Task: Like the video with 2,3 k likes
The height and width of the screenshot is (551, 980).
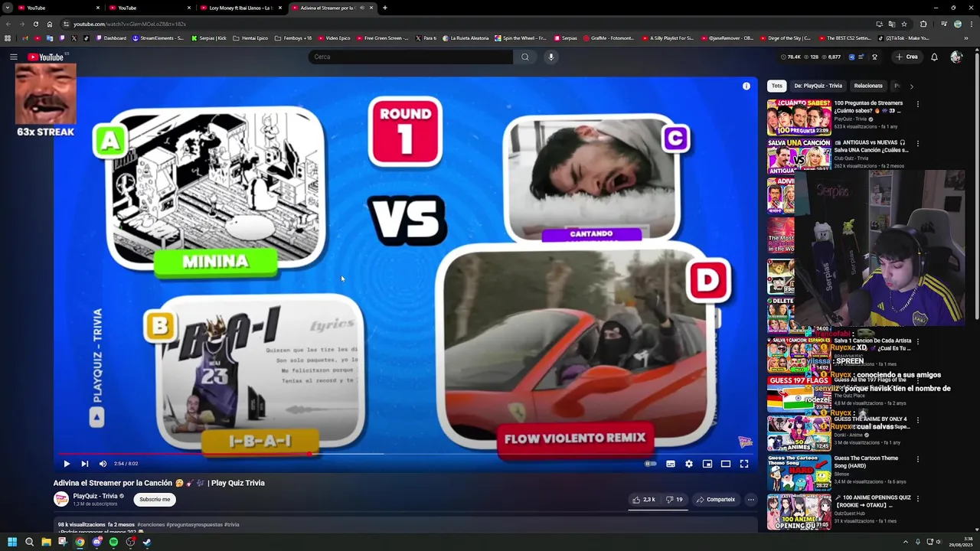Action: (x=644, y=500)
